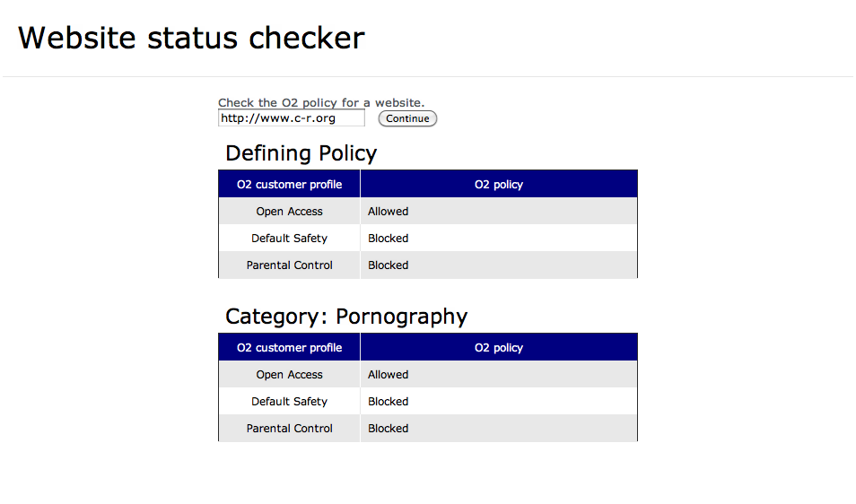
Task: Select Parental Control cell under Defining Policy
Action: tap(289, 265)
